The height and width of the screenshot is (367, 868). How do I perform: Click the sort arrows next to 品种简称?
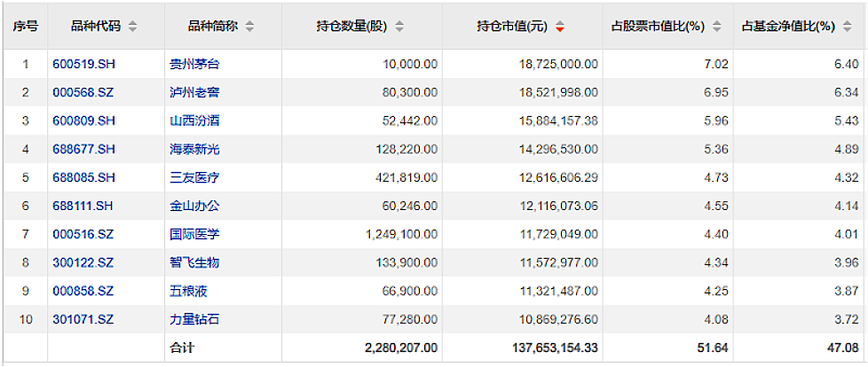pyautogui.click(x=249, y=27)
